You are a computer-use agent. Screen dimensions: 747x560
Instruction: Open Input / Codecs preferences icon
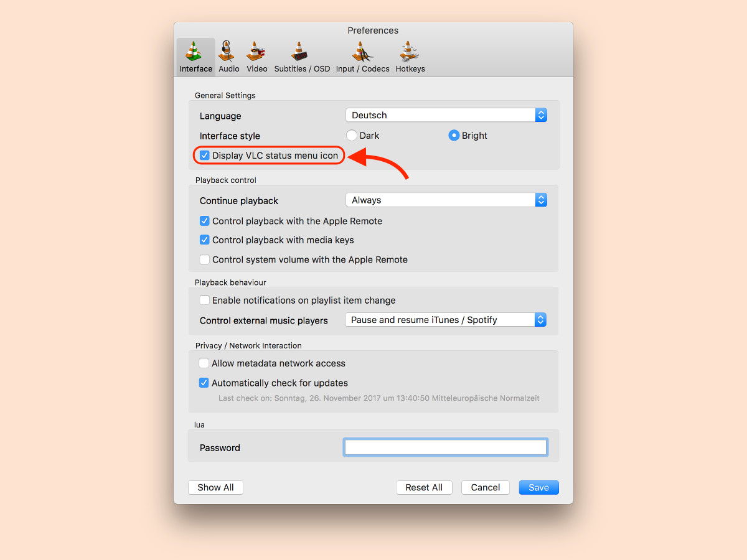(362, 52)
